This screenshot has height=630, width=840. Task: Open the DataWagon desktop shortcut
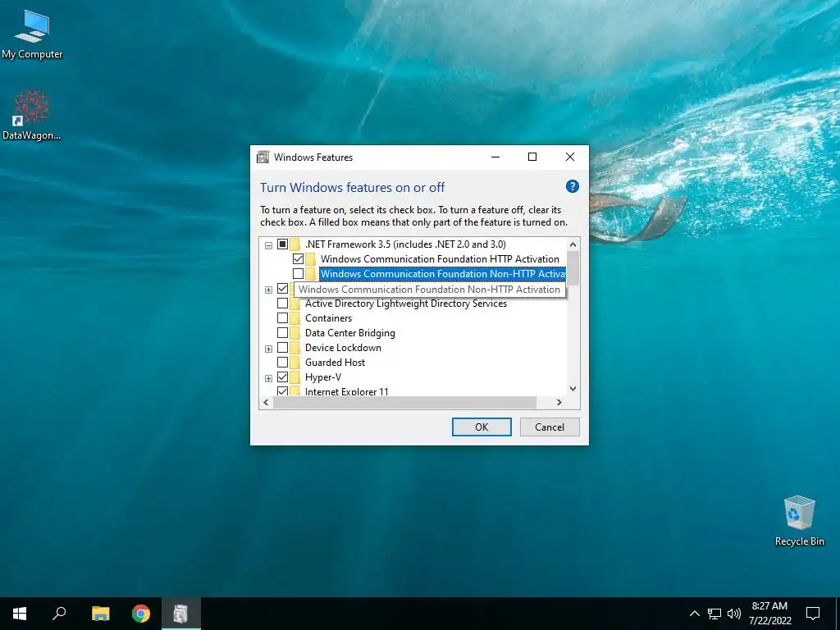click(x=32, y=115)
